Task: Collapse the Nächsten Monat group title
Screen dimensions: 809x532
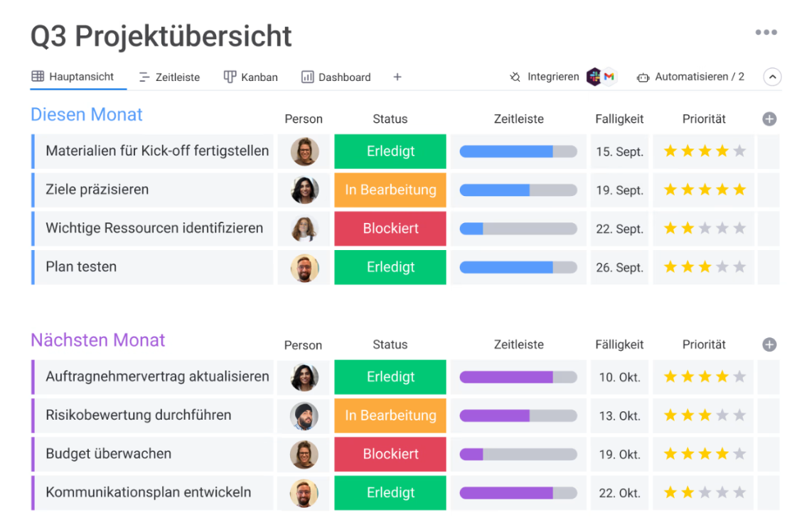Action: click(97, 340)
